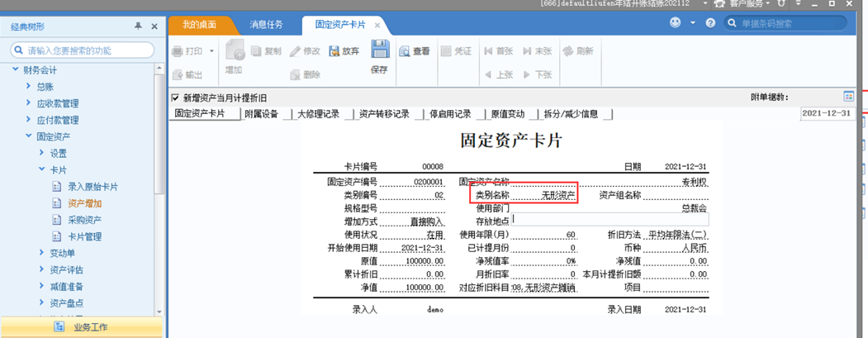Viewport: 868px width, 338px height.
Task: Expand the 变动单 tree node
Action: click(41, 253)
